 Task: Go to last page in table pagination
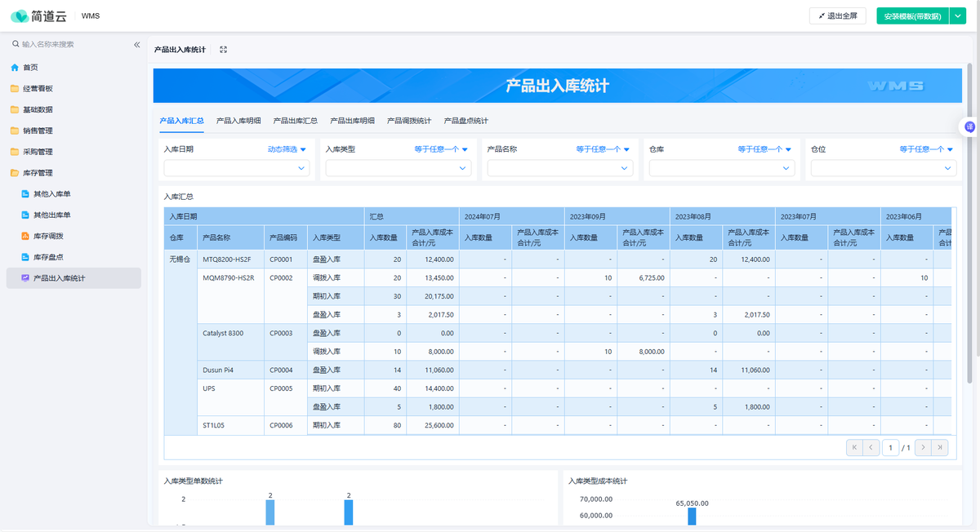click(x=942, y=447)
